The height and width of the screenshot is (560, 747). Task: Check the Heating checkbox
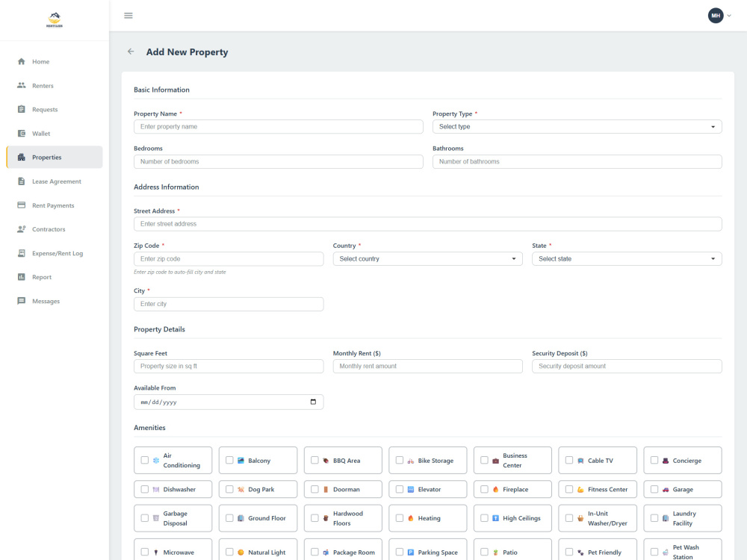[x=399, y=517]
